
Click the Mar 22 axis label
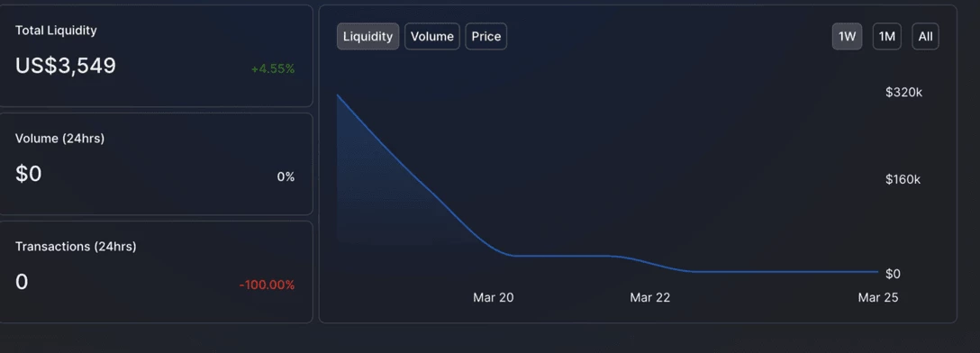pos(650,297)
